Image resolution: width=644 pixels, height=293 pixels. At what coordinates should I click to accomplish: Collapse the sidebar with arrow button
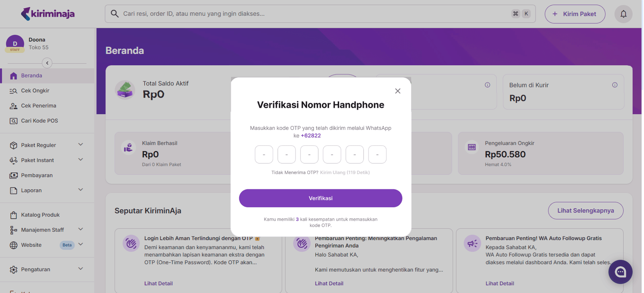click(47, 63)
